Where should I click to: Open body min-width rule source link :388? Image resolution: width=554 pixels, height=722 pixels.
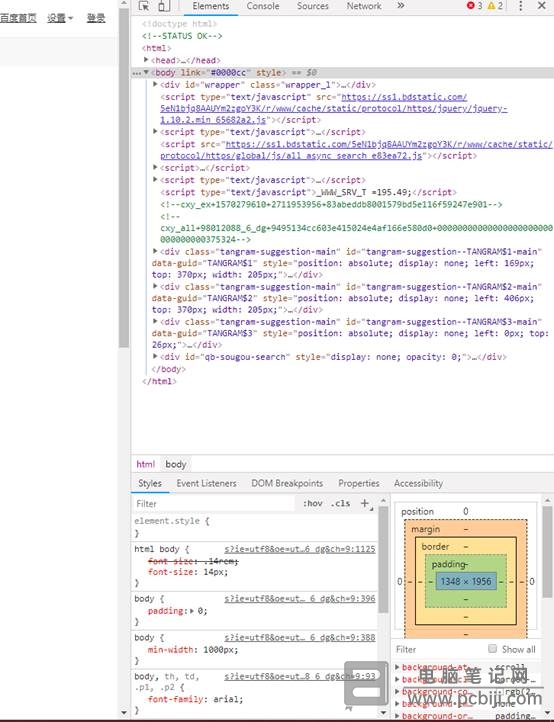click(300, 637)
